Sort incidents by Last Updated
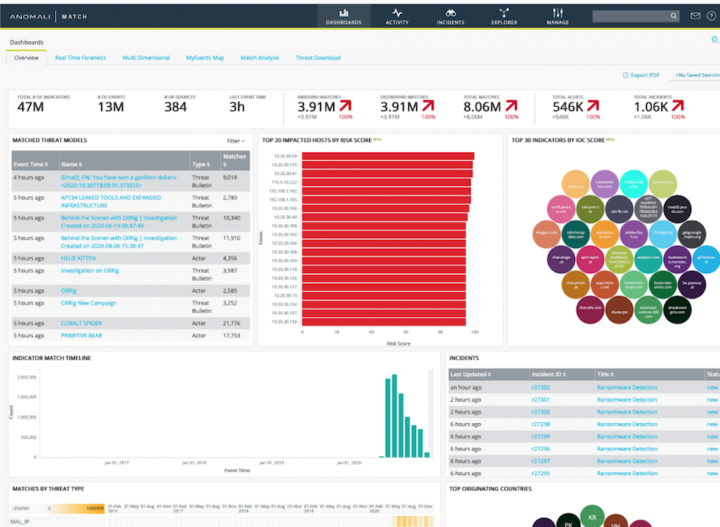720x527 pixels. [471, 375]
